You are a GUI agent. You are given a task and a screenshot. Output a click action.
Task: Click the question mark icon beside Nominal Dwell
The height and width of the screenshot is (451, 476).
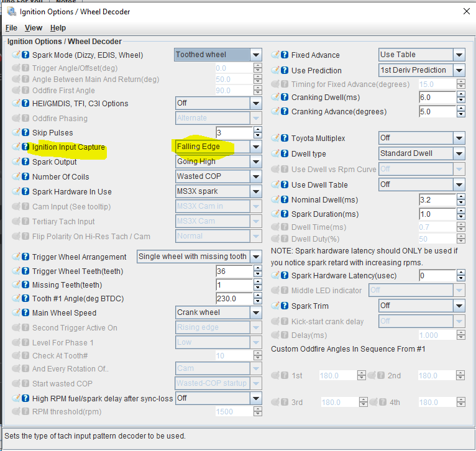pyautogui.click(x=285, y=200)
